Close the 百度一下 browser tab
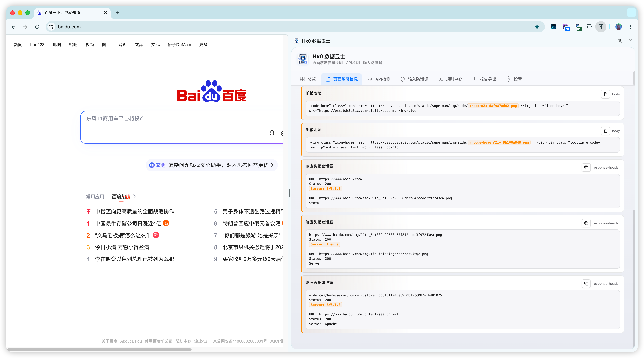The width and height of the screenshot is (644, 358). pos(105,13)
